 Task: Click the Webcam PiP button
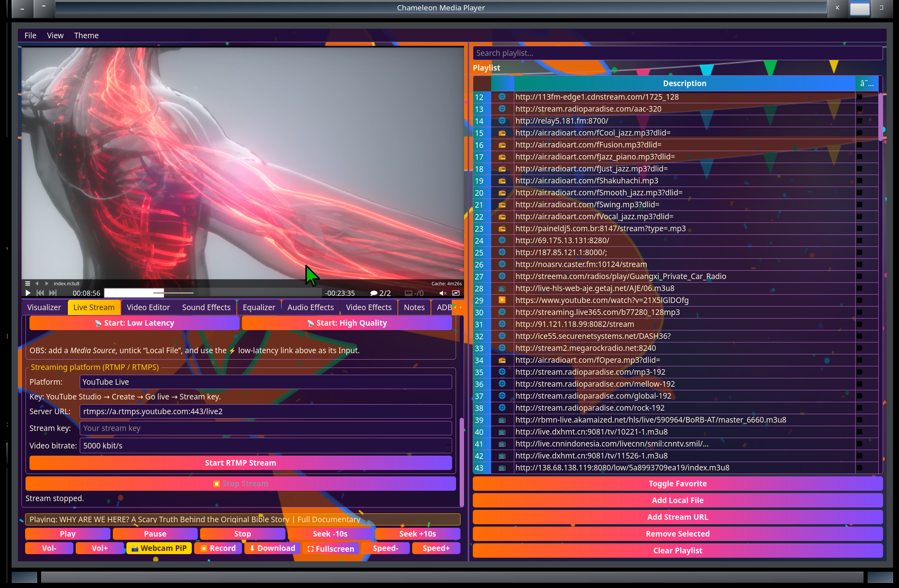(x=159, y=548)
